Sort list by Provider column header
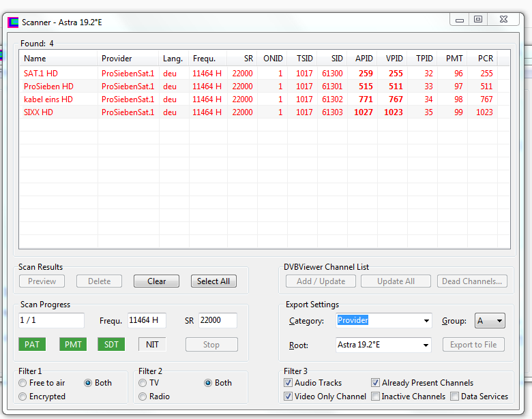The height and width of the screenshot is (419, 532). pyautogui.click(x=128, y=59)
